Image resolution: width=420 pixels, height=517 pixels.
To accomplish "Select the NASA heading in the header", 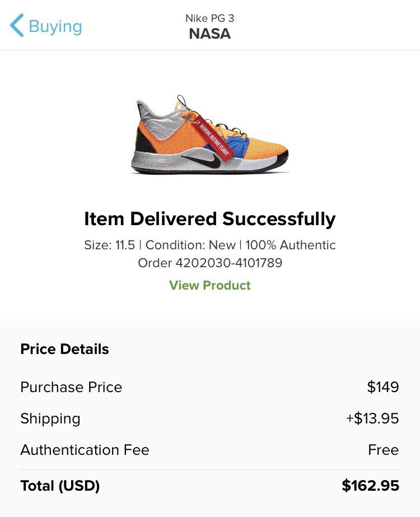I will 210,34.
